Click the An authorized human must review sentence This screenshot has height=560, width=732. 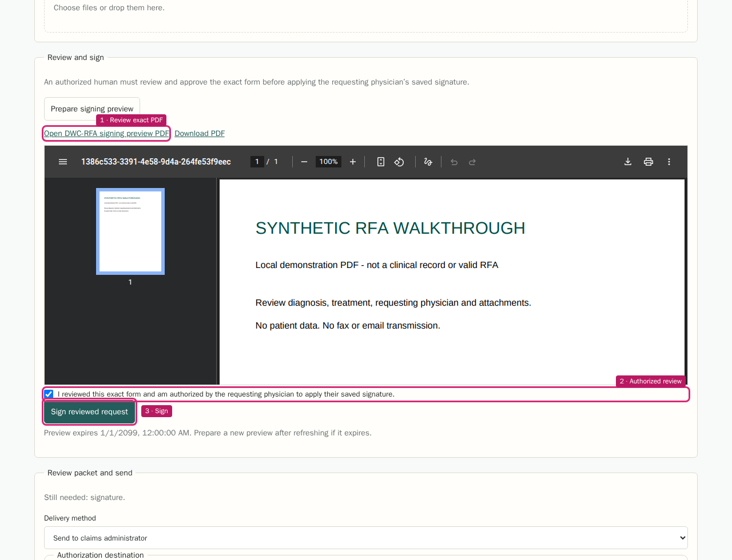pyautogui.click(x=257, y=82)
